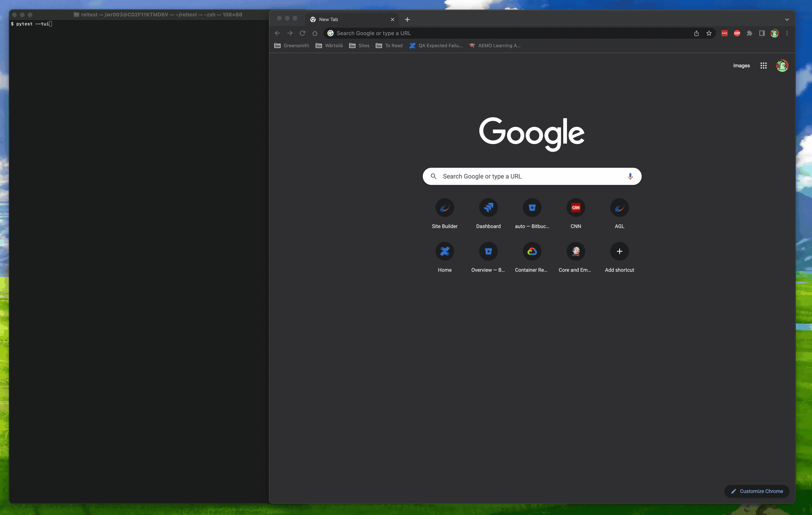
Task: Click the Google search box
Action: coord(532,176)
